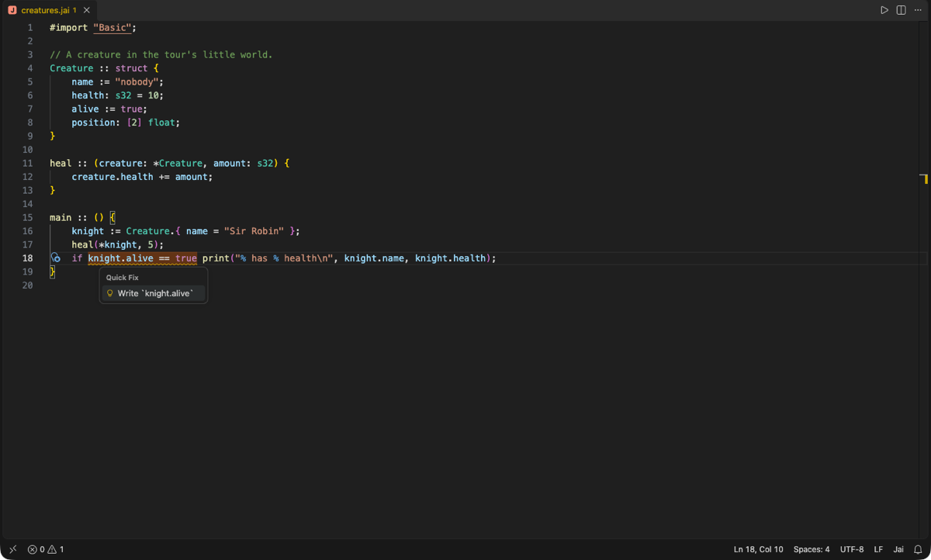Screen dimensions: 931x560
Task: Place cursor on the underlined knight.alive == true expression
Action: (x=142, y=258)
